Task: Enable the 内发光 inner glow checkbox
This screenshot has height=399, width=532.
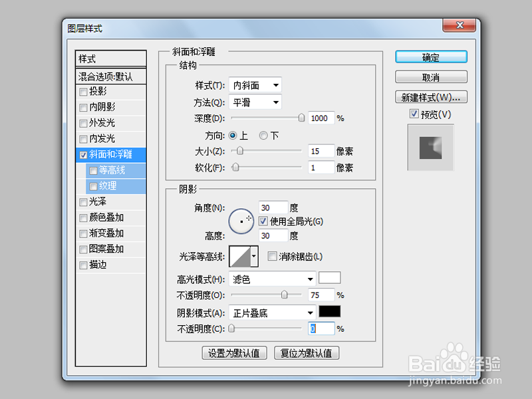Action: tap(83, 139)
